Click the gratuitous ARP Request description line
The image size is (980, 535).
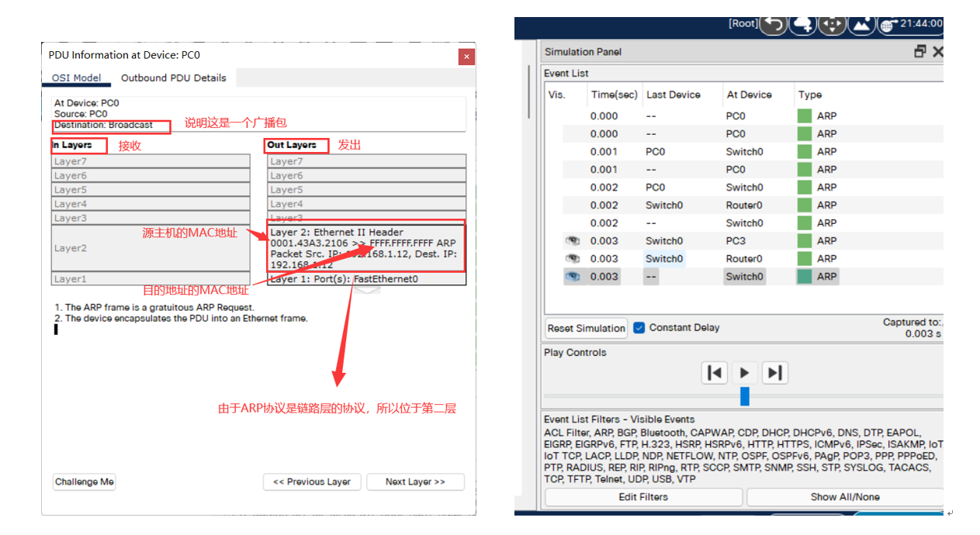[154, 308]
